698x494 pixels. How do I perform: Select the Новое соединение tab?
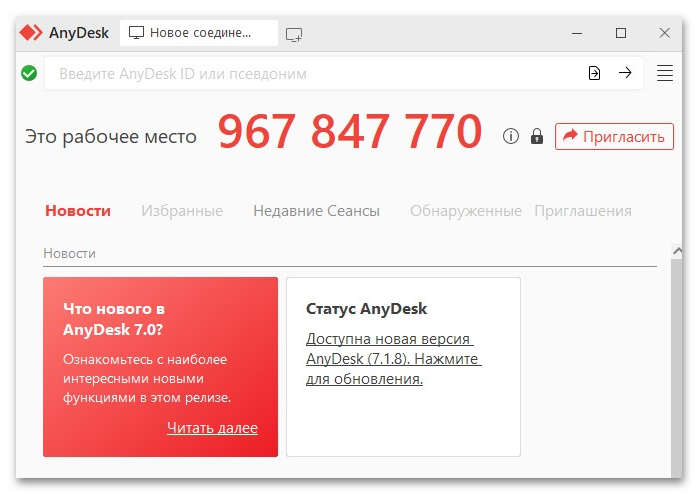199,32
